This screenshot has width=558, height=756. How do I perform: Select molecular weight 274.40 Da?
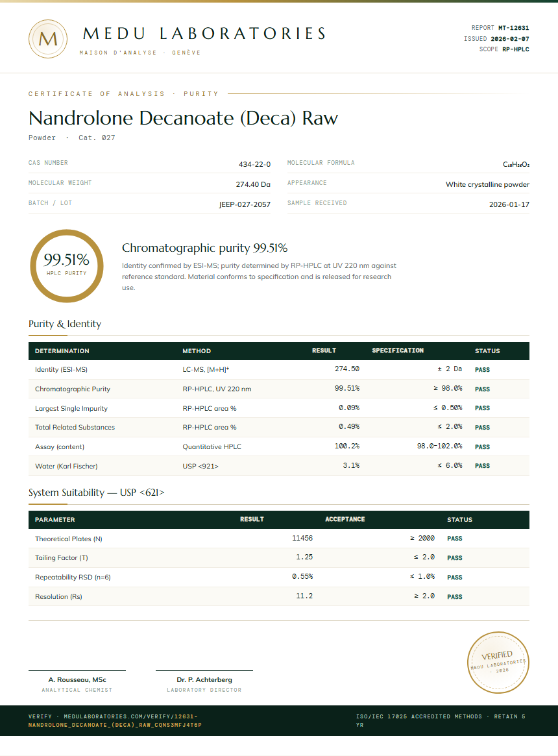click(x=253, y=185)
